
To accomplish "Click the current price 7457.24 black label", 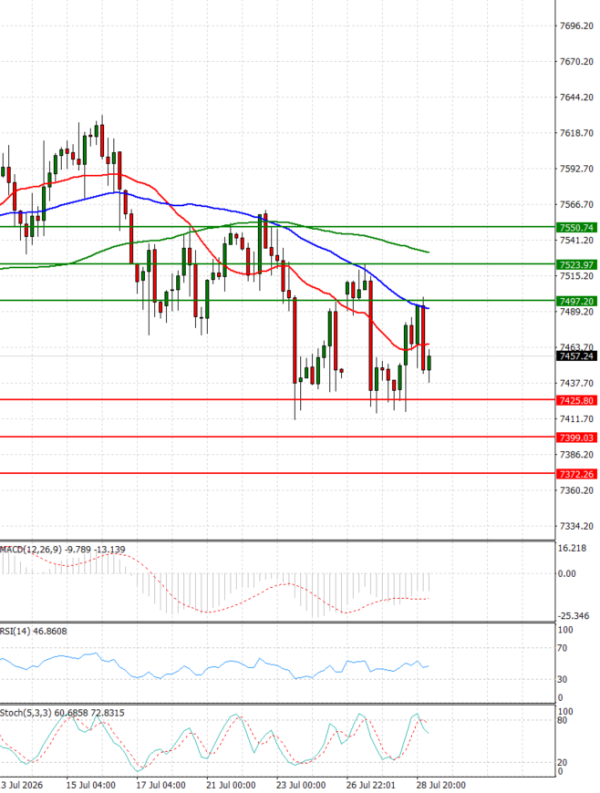I will coord(576,356).
